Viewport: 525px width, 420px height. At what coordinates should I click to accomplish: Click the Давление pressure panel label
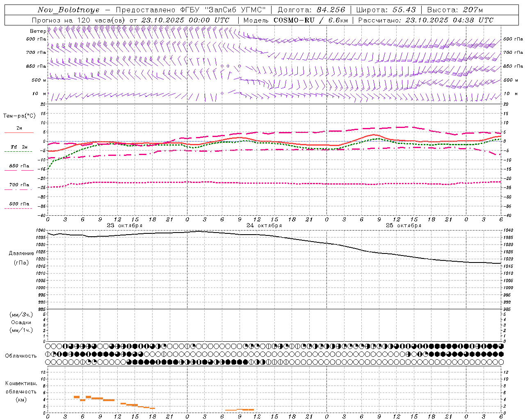pos(21,253)
